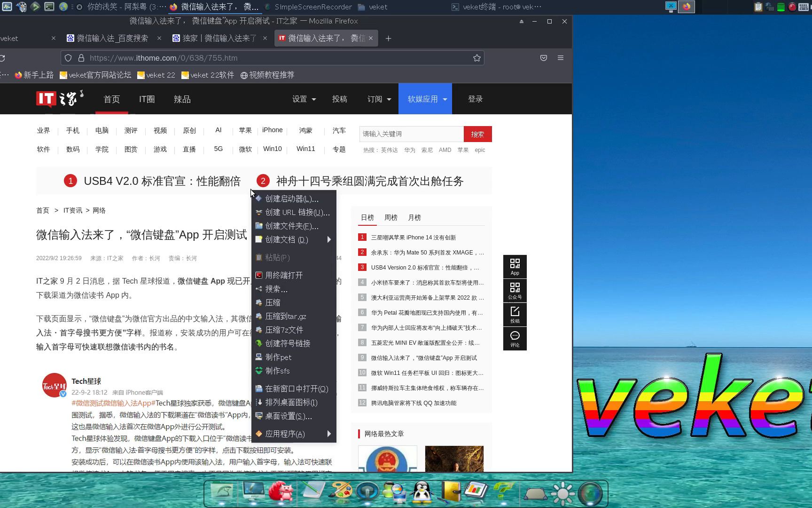The image size is (812, 508).
Task: Switch to the 月榜 ranking tab
Action: pyautogui.click(x=414, y=217)
